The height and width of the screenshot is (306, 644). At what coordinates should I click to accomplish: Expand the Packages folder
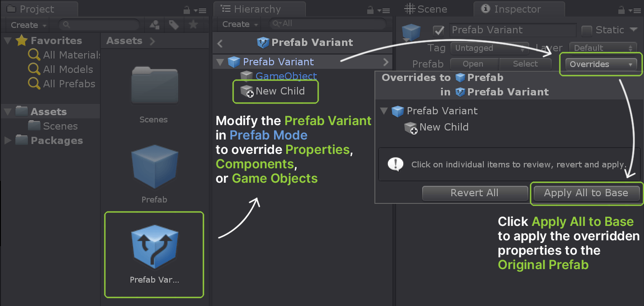point(8,140)
